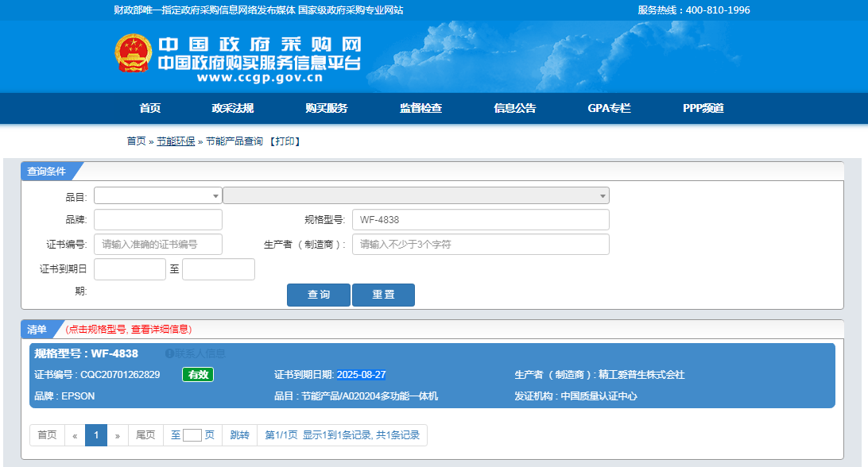The height and width of the screenshot is (467, 868).
Task: Follow the 节能环保 breadcrumb link
Action: 176,141
